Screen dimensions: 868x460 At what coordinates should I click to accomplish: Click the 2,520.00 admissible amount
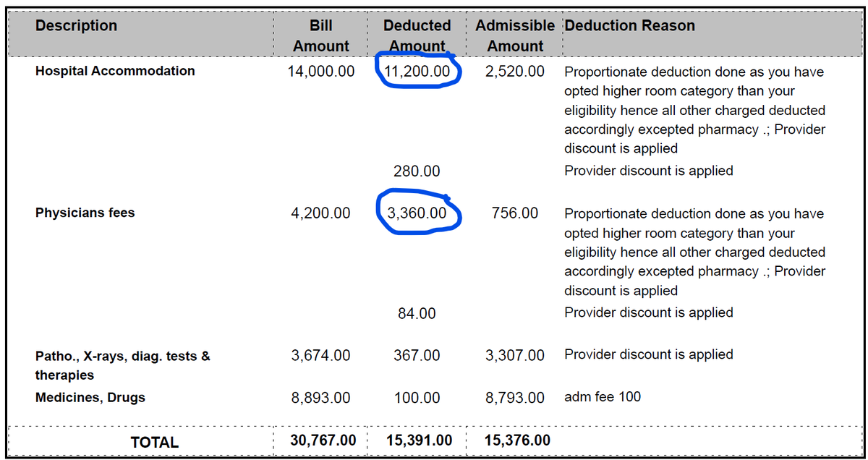515,71
